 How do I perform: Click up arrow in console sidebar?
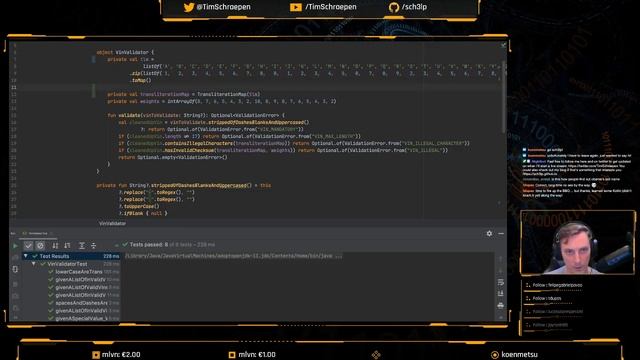point(501,259)
